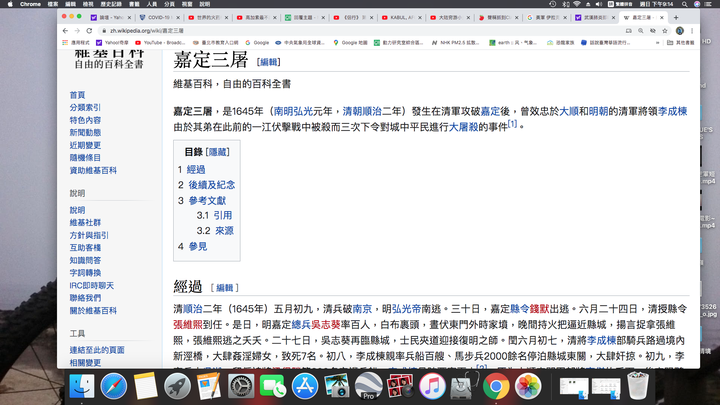Open iTunes from the dock
The width and height of the screenshot is (720, 405).
[x=432, y=386]
